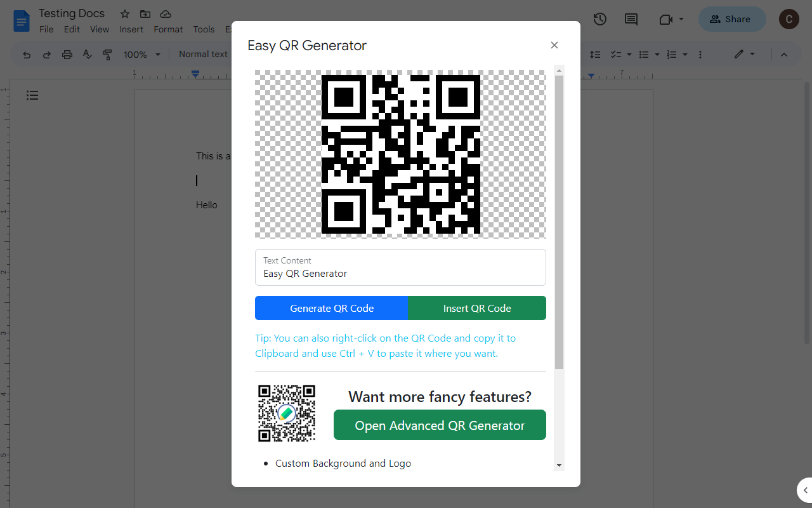Open the Tools menu
The height and width of the screenshot is (508, 812).
[204, 29]
